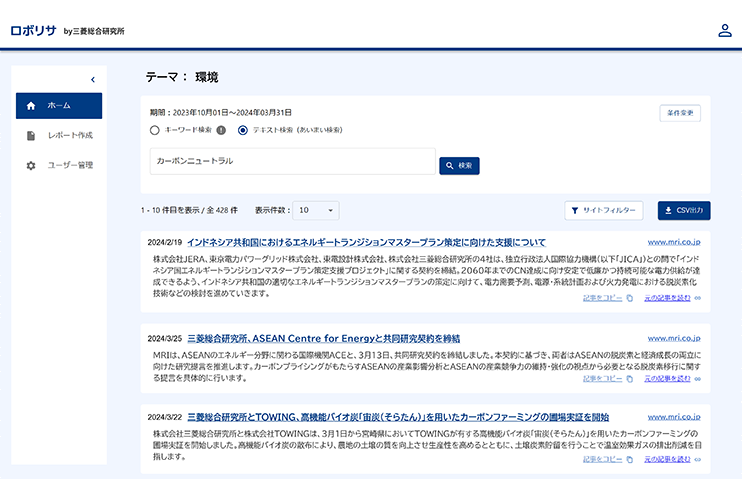Open ユーザー管理 in the sidebar
Image resolution: width=742 pixels, height=479 pixels.
pos(59,165)
